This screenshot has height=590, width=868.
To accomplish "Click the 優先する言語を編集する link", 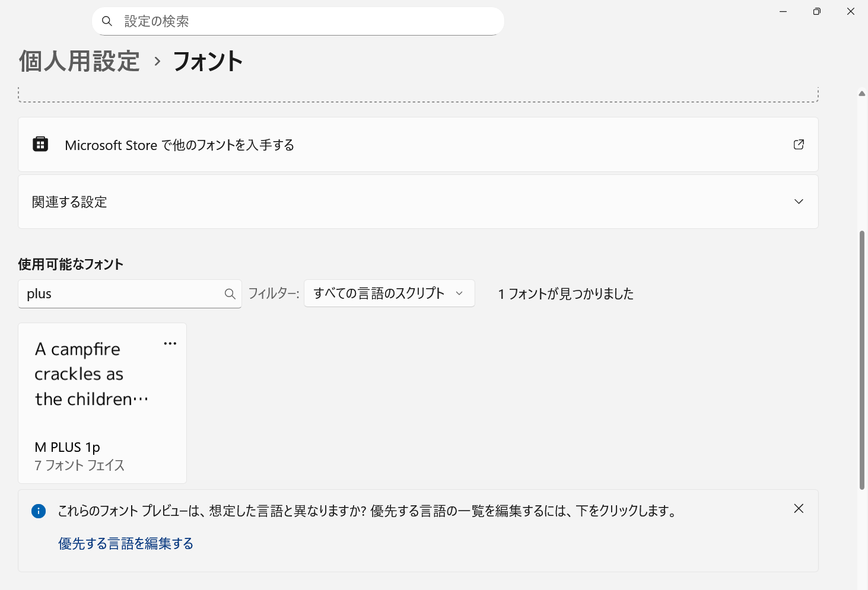I will [x=125, y=543].
